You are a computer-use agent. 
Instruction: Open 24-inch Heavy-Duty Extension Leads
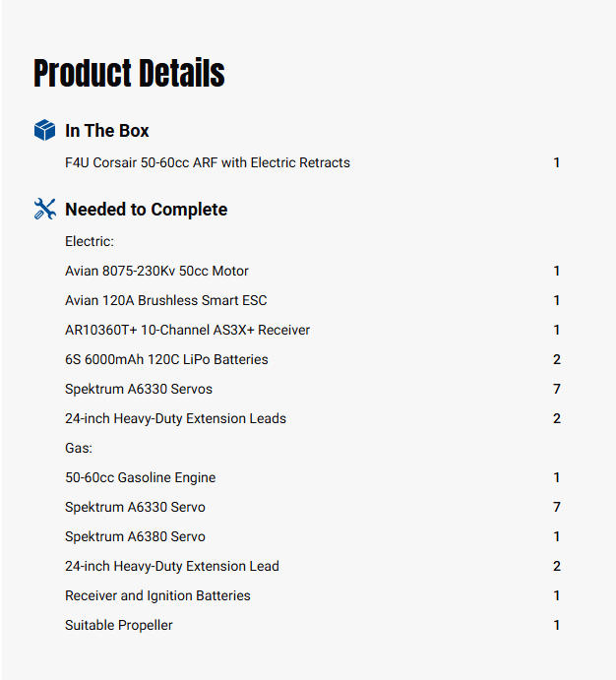[175, 418]
